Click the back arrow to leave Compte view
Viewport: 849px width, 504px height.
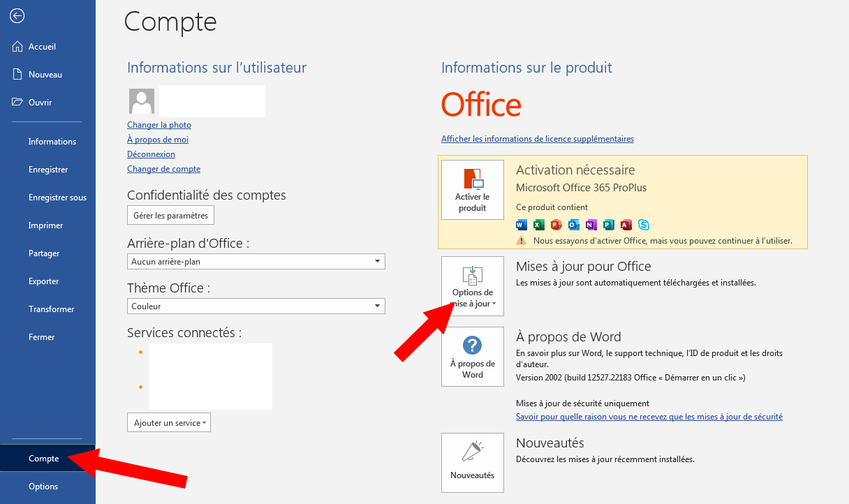pos(17,15)
